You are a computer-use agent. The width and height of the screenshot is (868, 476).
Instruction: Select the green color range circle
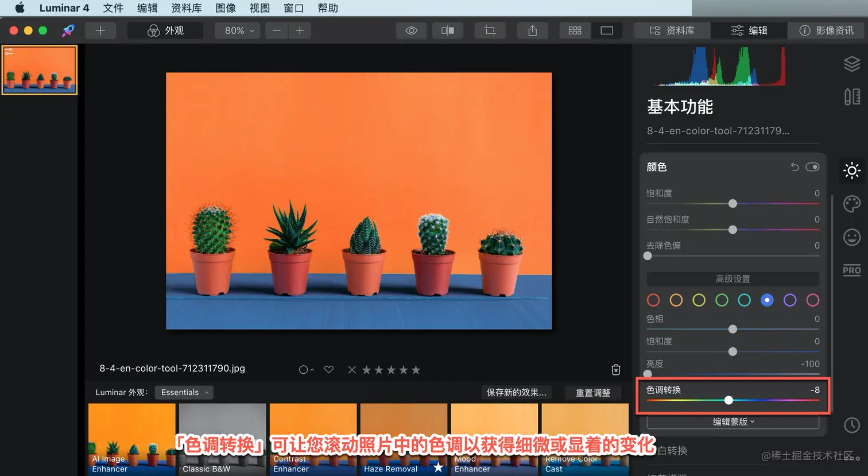coord(722,300)
